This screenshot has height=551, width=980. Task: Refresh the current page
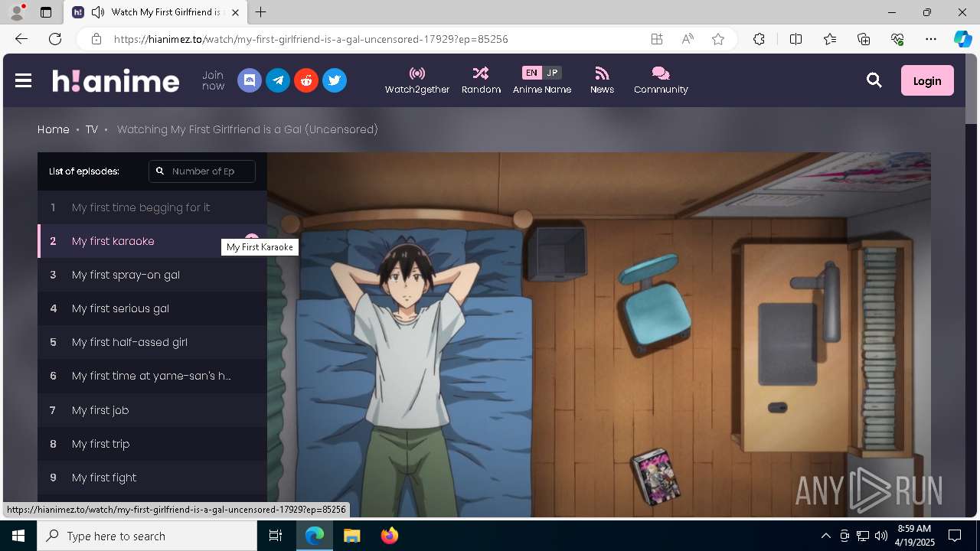[55, 39]
